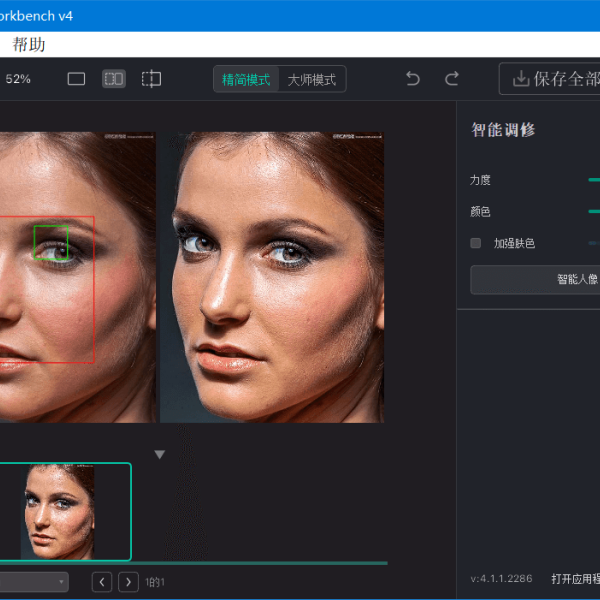Go to the previous image arrow
600x600 pixels.
(102, 581)
